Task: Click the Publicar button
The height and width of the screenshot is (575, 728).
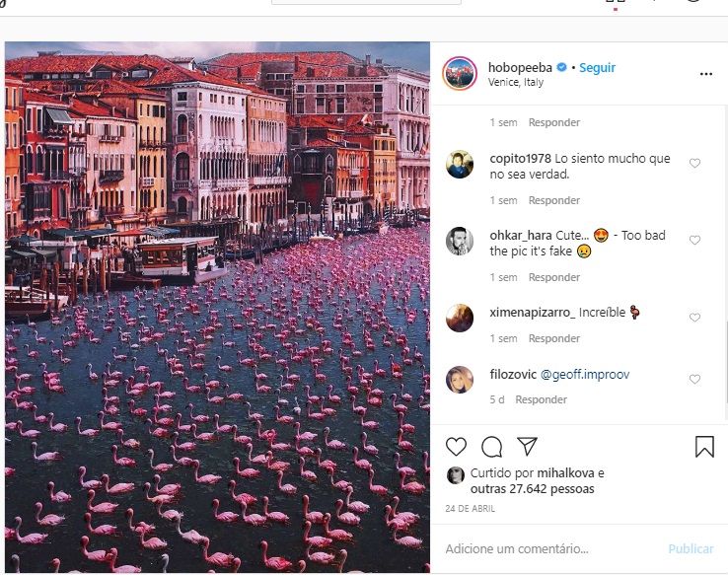Action: (691, 549)
